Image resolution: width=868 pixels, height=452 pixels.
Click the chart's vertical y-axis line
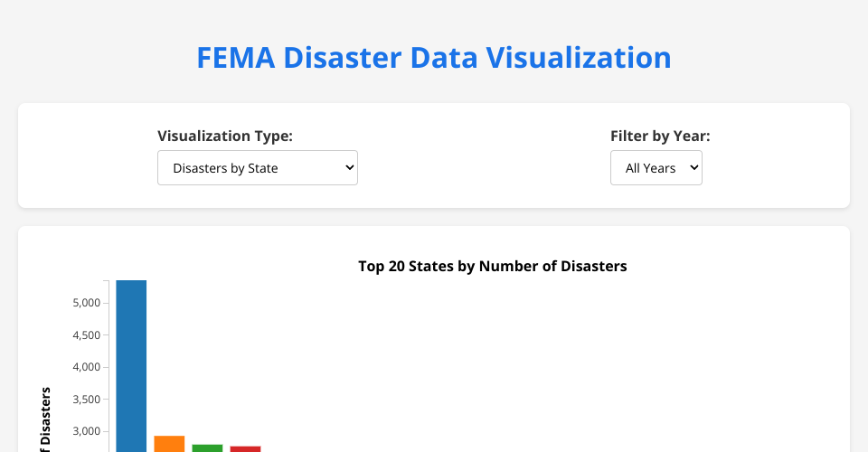[x=109, y=362]
